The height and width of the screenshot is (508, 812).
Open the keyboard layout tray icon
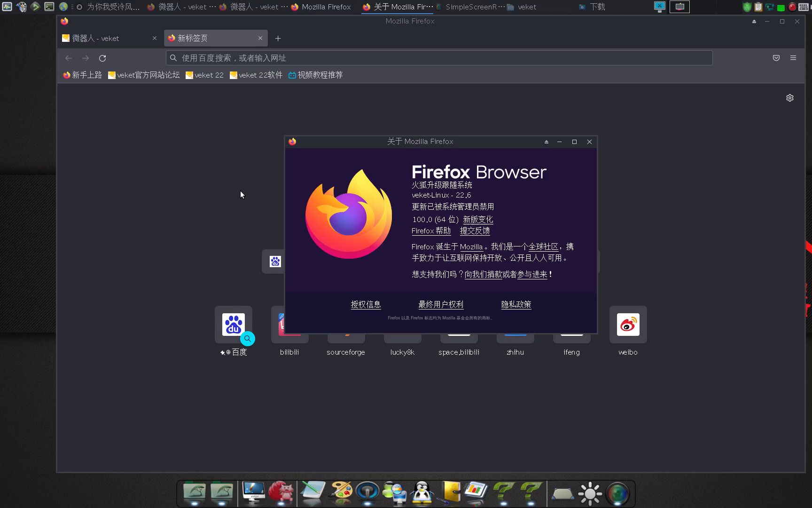[x=804, y=7]
